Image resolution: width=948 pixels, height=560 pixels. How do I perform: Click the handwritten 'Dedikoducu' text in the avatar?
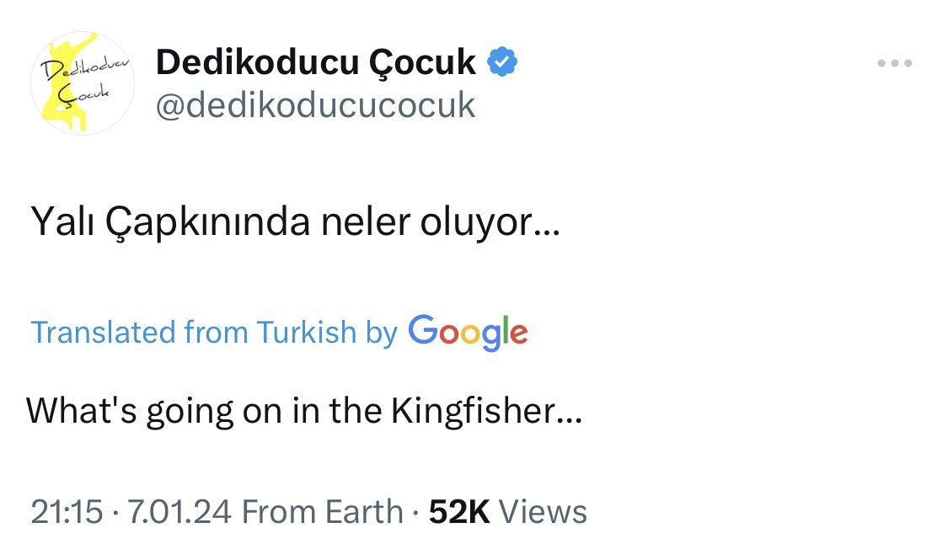(x=83, y=68)
